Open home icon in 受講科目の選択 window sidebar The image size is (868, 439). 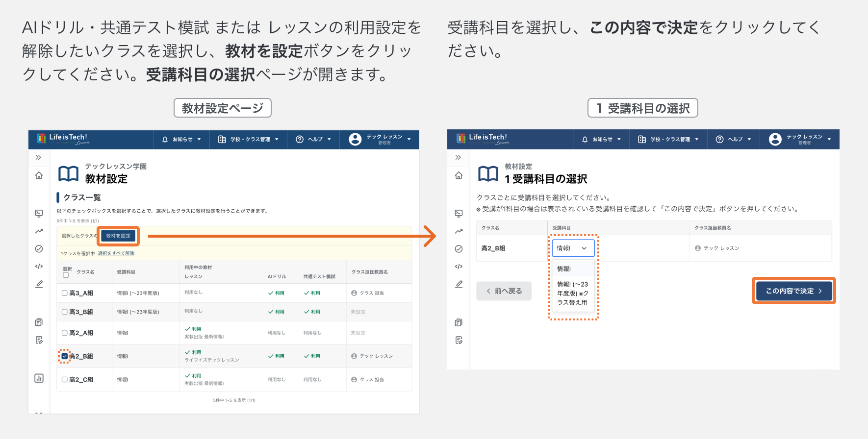(x=459, y=175)
